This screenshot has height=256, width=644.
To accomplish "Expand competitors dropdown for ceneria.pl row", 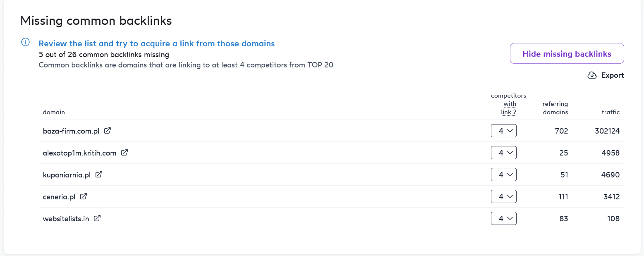I will click(503, 196).
